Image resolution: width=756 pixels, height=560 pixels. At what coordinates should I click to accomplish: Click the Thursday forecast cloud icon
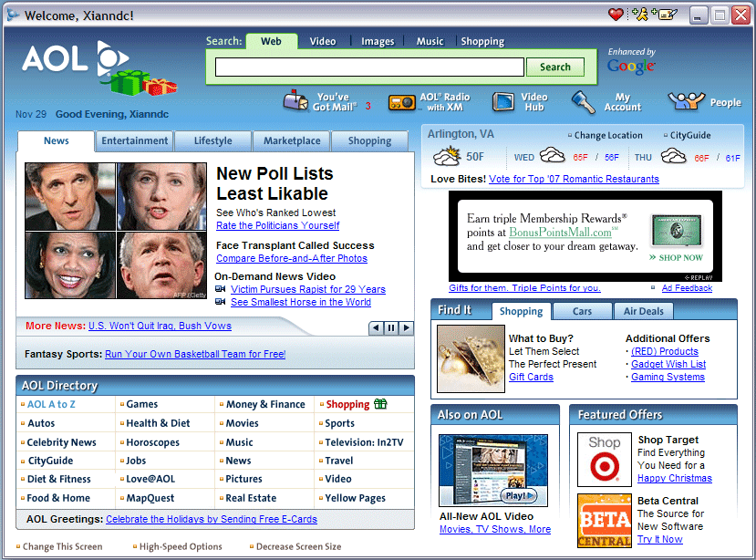(x=673, y=156)
